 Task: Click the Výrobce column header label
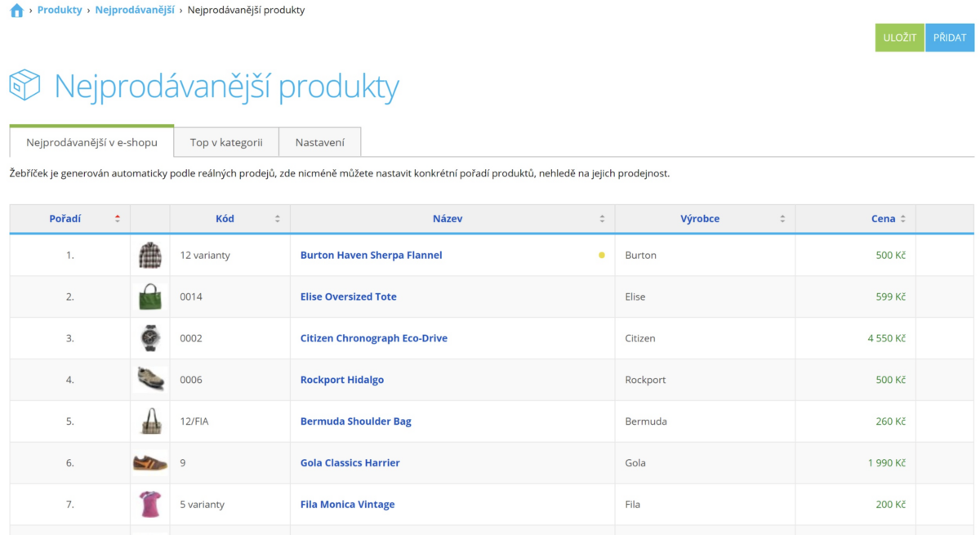(700, 219)
